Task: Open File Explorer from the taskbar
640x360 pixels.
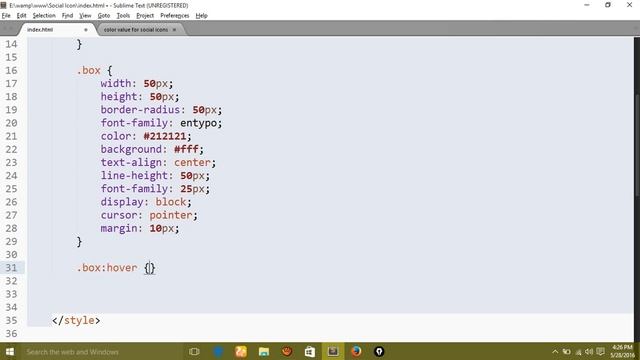Action: click(x=264, y=351)
